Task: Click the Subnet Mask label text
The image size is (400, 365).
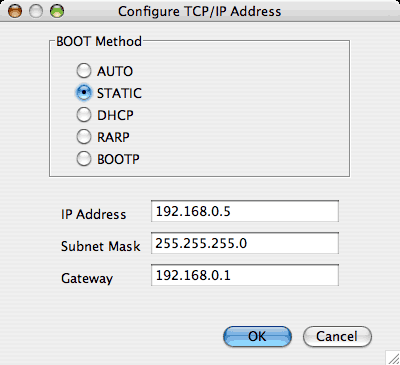Action: (101, 246)
